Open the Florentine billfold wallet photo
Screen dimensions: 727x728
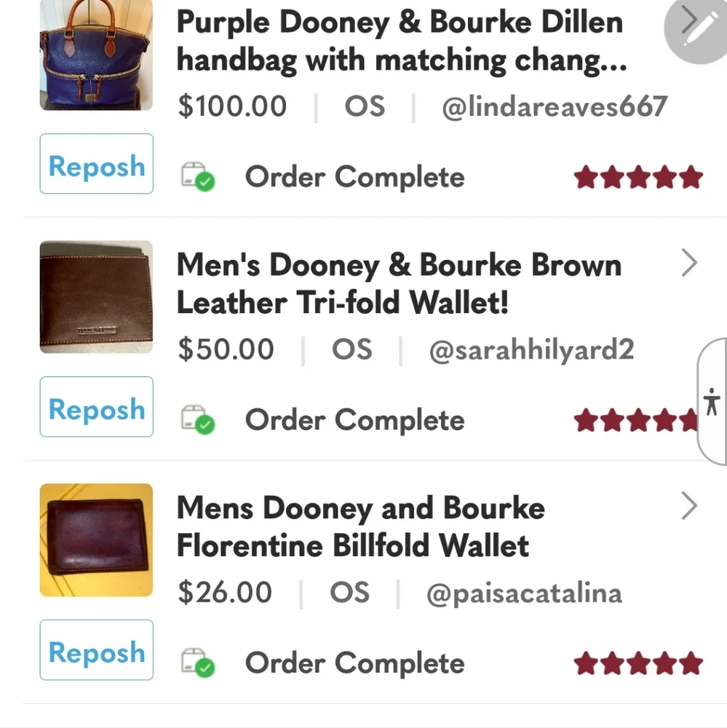pyautogui.click(x=96, y=540)
